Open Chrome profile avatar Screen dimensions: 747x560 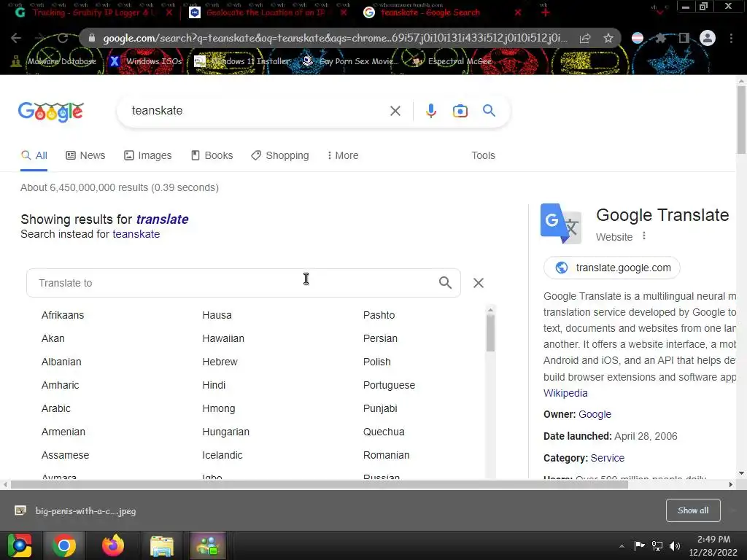pos(708,38)
